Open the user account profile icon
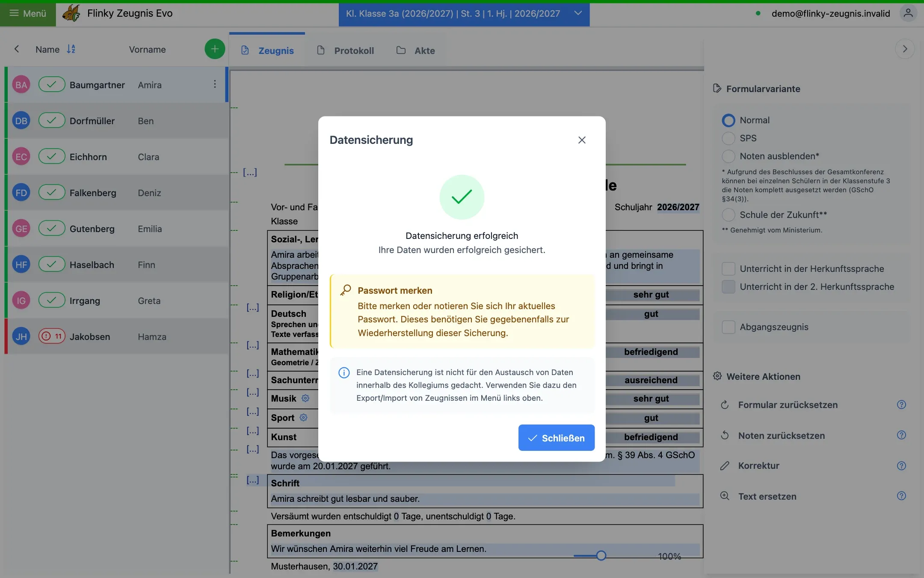 908,13
